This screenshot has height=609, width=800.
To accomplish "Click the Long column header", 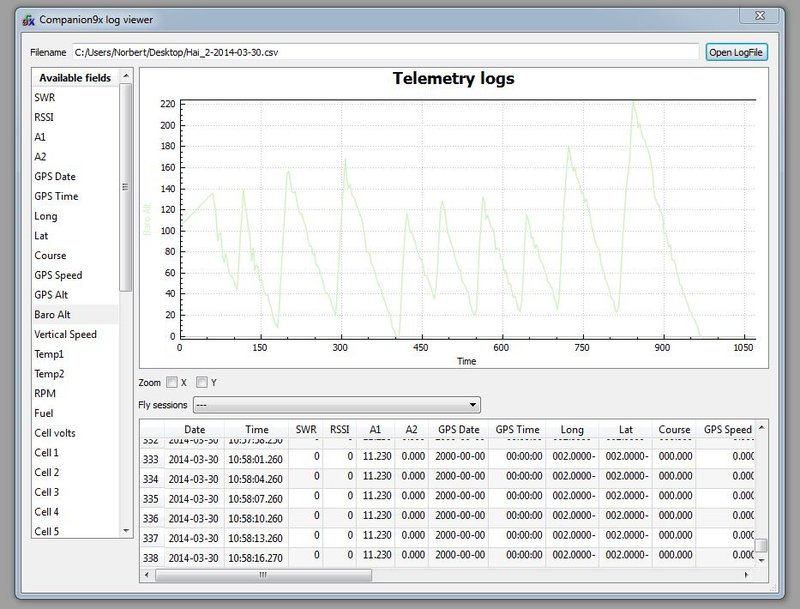I will click(x=572, y=429).
